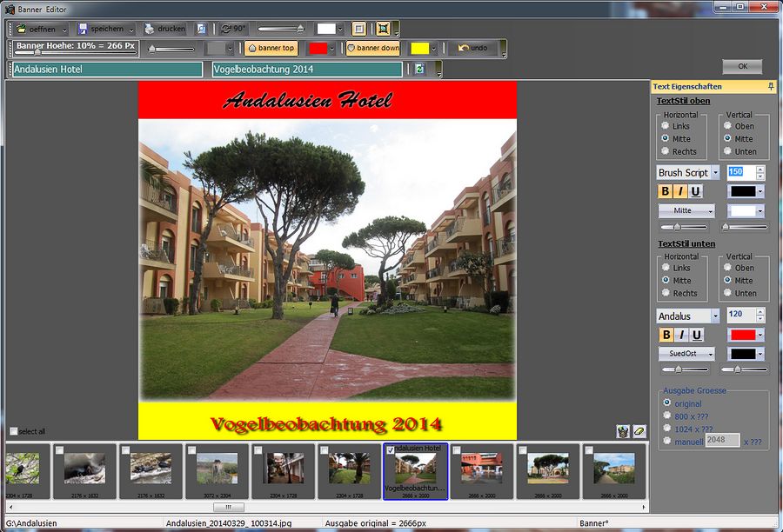Enable the select all checkbox
The height and width of the screenshot is (532, 783).
pos(13,431)
